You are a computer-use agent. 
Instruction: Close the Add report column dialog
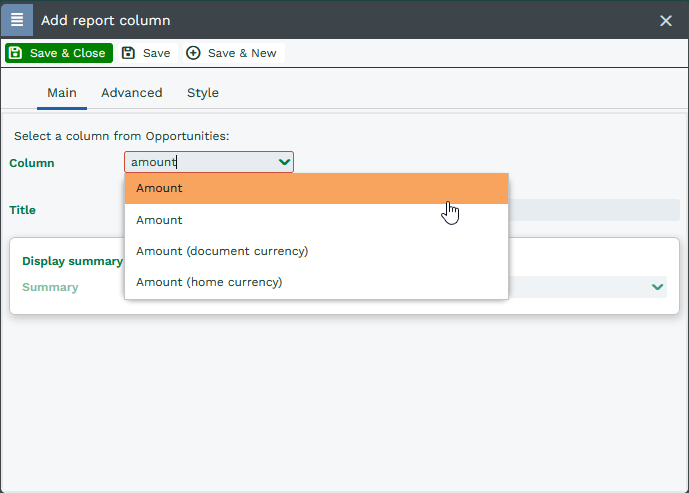[666, 20]
